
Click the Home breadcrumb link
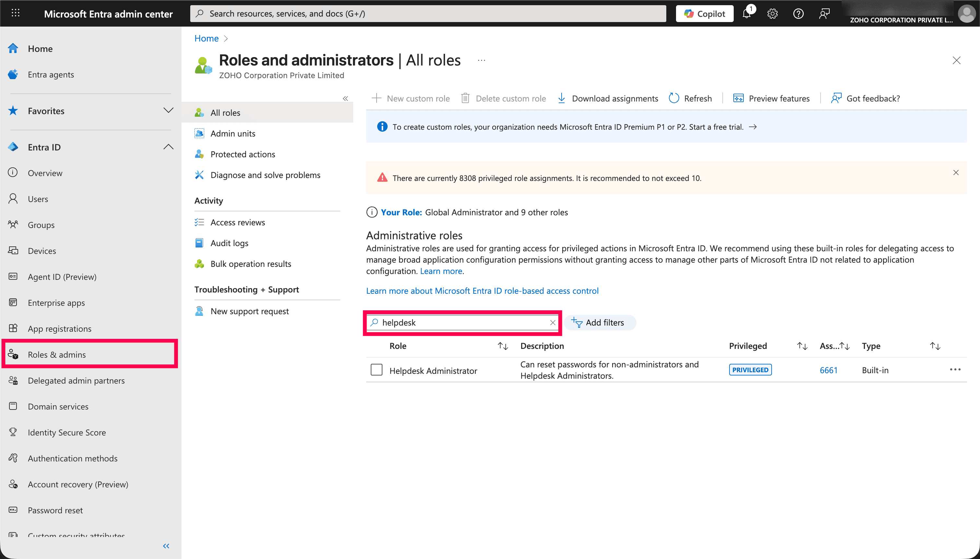pyautogui.click(x=206, y=38)
